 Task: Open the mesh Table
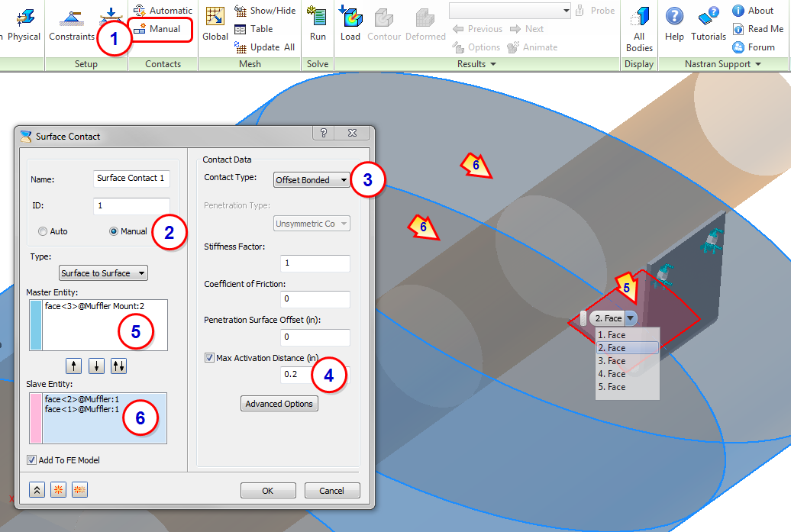click(x=253, y=29)
